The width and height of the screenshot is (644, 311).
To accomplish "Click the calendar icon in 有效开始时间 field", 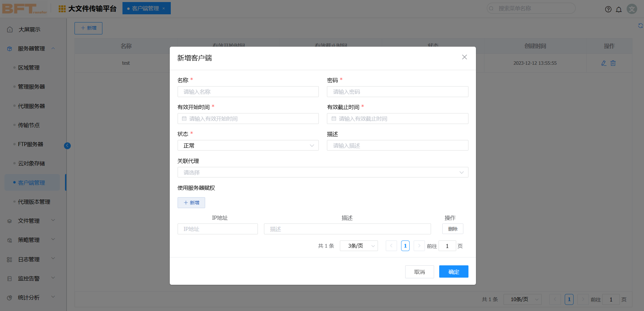I will point(183,119).
